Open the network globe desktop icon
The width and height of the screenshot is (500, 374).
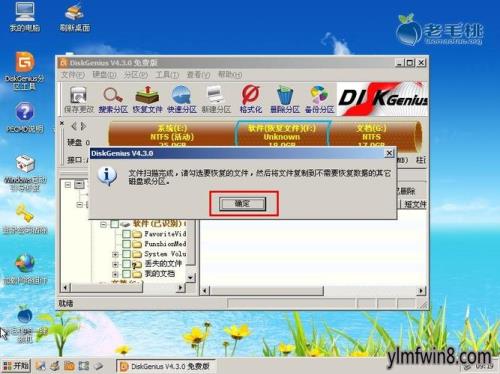[25, 269]
